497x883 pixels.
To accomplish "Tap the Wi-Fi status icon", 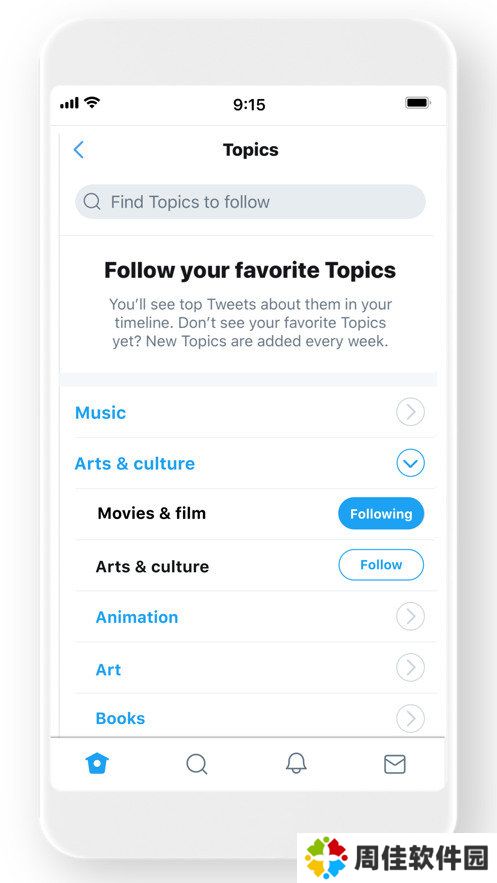I will click(92, 102).
